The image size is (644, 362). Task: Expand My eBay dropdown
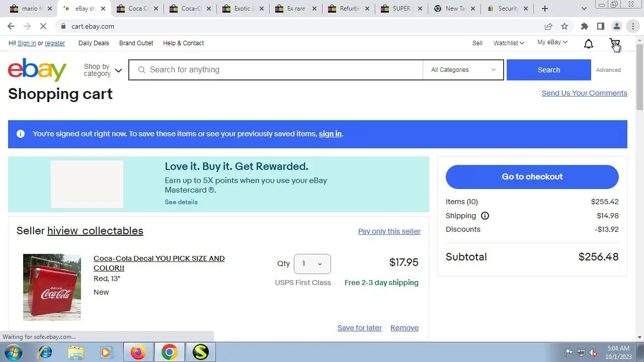click(552, 42)
